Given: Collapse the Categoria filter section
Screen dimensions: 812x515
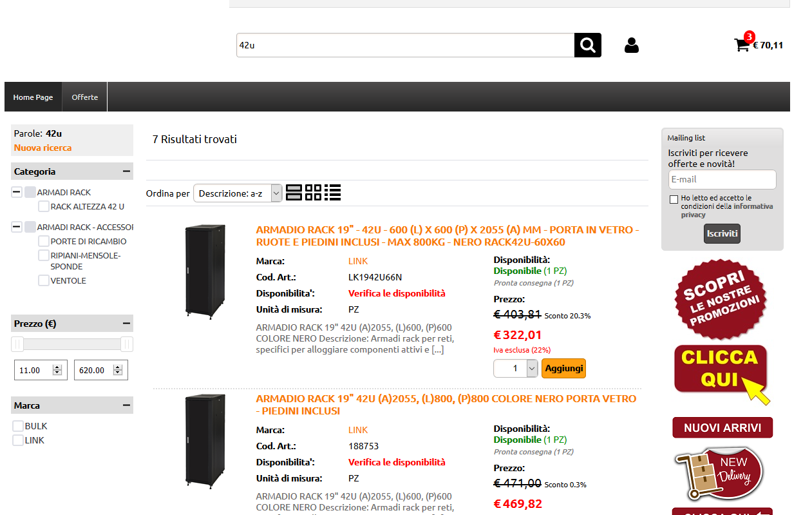Looking at the screenshot, I should pos(126,171).
